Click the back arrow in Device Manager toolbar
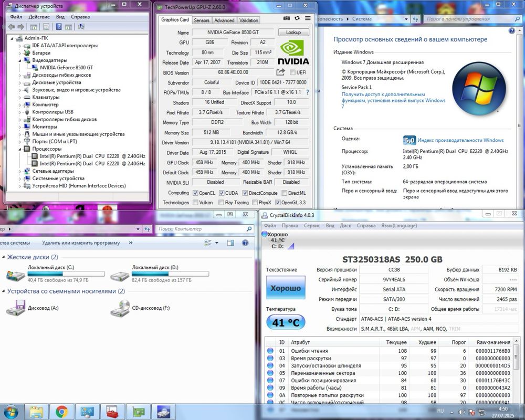Screen dimensions: 525x420 click(12, 27)
